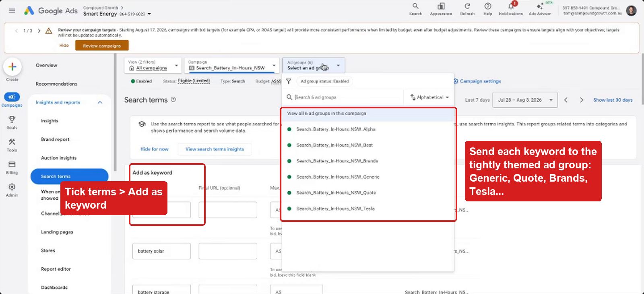Click the Campaign settings gear link

477,81
